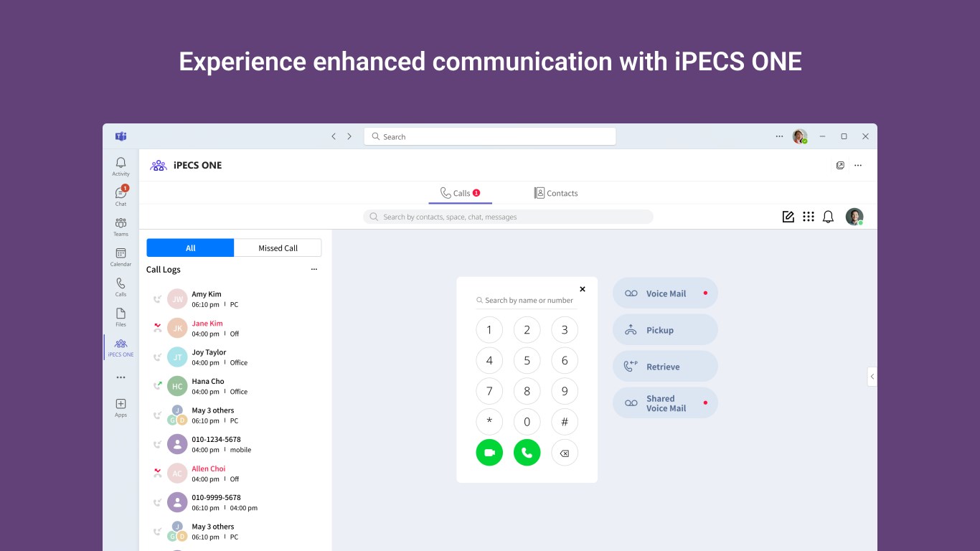The image size is (980, 551).
Task: Dial digit 7 on keypad
Action: [489, 391]
